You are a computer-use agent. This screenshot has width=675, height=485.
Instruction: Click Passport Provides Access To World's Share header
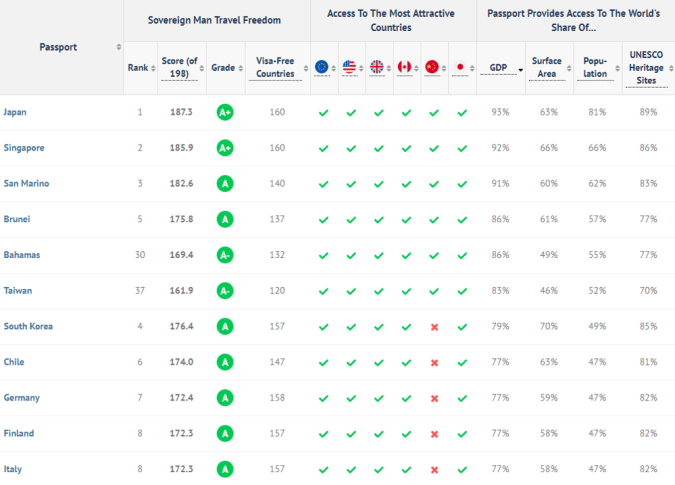(x=573, y=20)
